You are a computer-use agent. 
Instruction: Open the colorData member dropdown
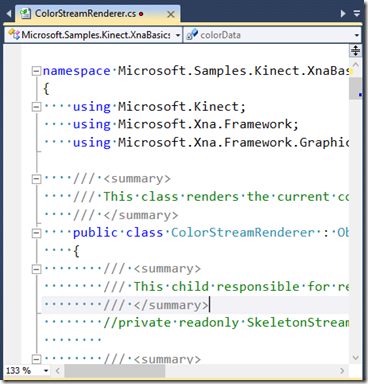(357, 35)
